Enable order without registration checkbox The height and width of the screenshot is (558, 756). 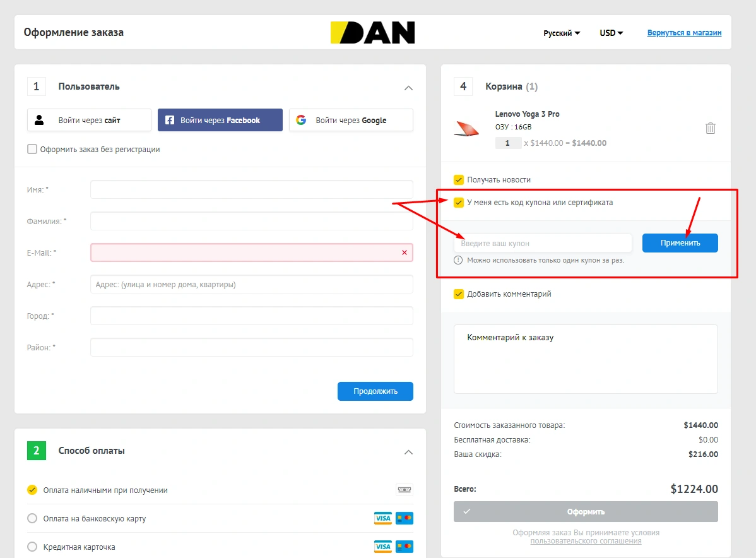point(32,150)
